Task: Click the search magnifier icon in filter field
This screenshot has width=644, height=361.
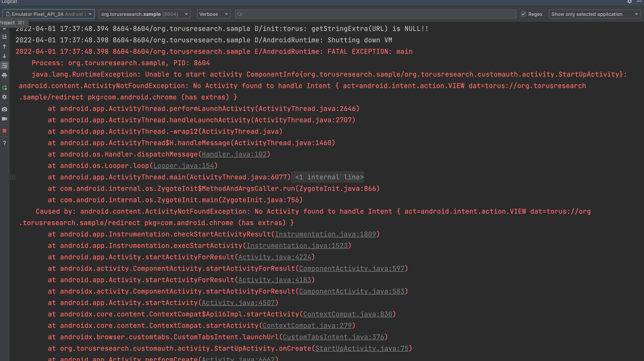Action: [x=240, y=14]
